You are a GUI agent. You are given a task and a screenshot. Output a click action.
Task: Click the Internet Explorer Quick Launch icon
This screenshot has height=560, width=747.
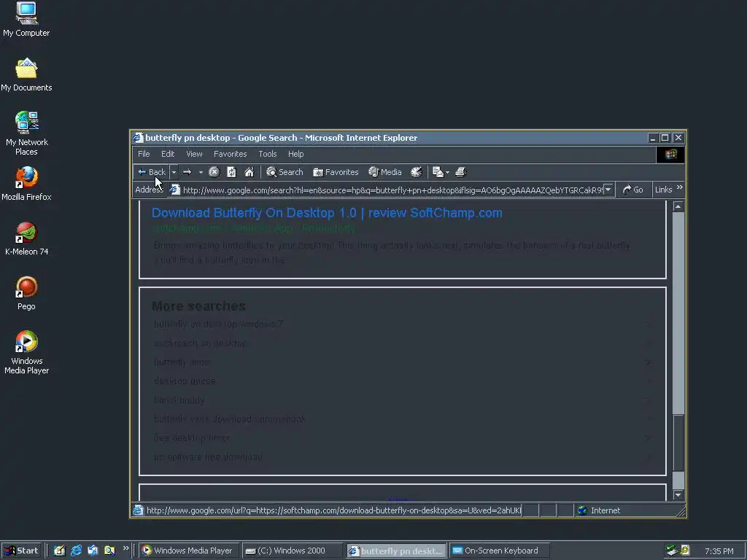point(76,551)
